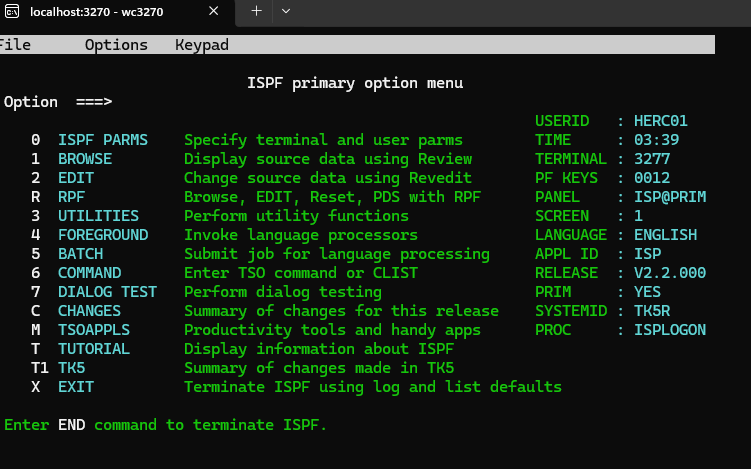
Task: Click 'Summary of changes made in TK5'
Action: (319, 368)
